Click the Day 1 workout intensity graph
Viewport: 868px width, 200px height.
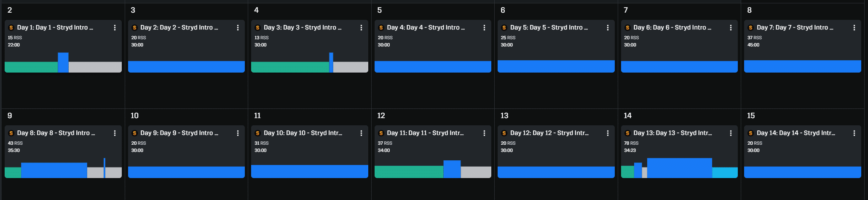pos(63,63)
